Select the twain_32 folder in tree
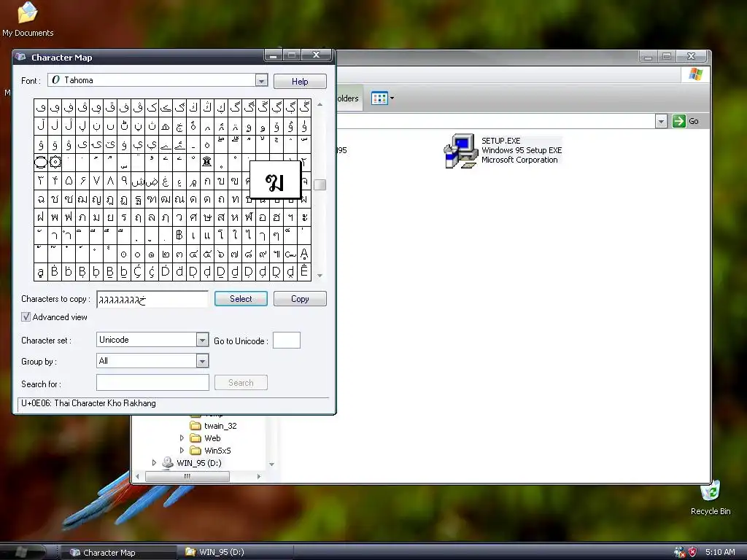The height and width of the screenshot is (560, 747). click(x=214, y=426)
